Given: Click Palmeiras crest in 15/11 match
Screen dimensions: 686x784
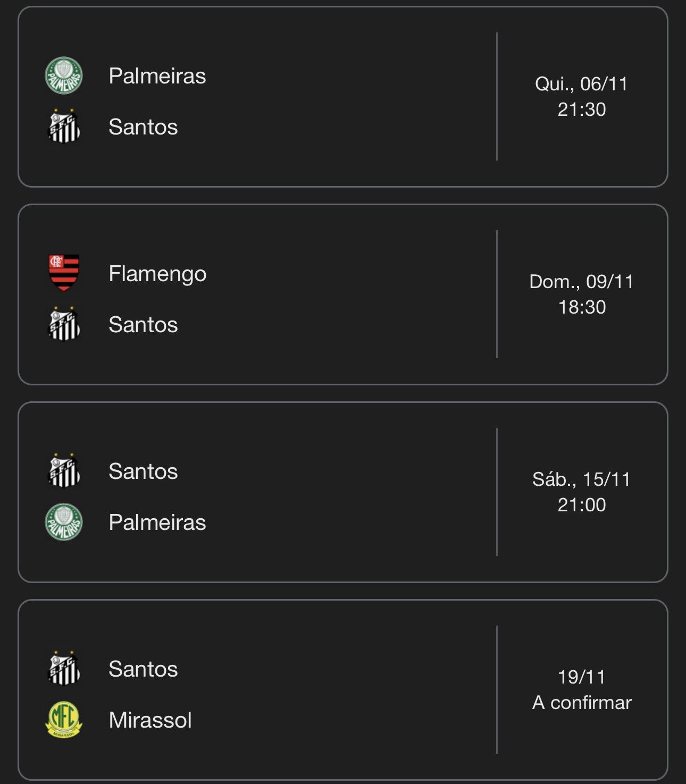Looking at the screenshot, I should point(64,522).
